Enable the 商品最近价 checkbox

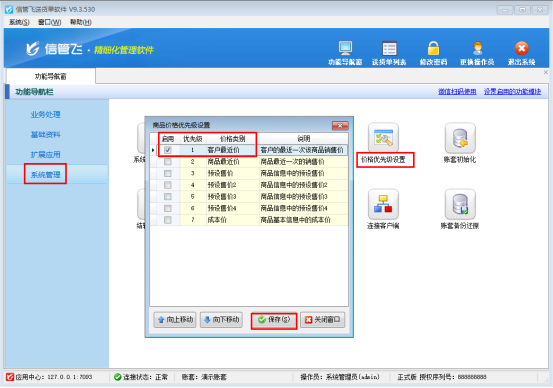tap(168, 162)
